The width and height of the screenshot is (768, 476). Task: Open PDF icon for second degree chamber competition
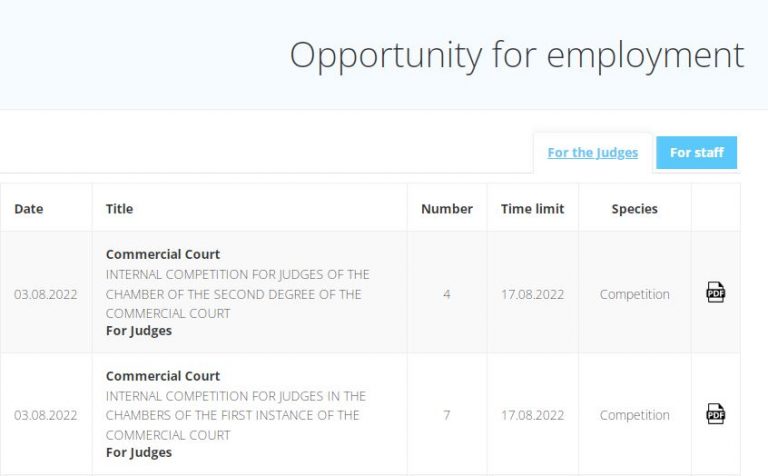click(x=716, y=292)
